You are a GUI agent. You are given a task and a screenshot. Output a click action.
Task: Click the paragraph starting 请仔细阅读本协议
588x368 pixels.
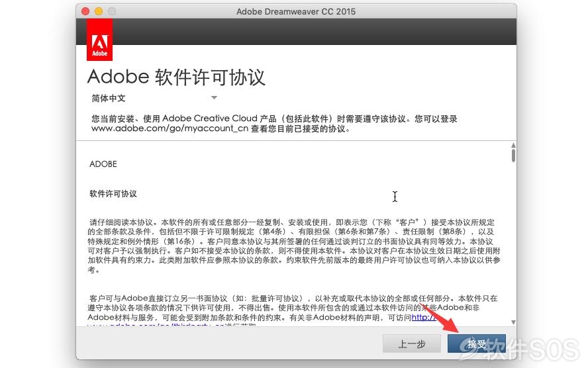(294, 246)
